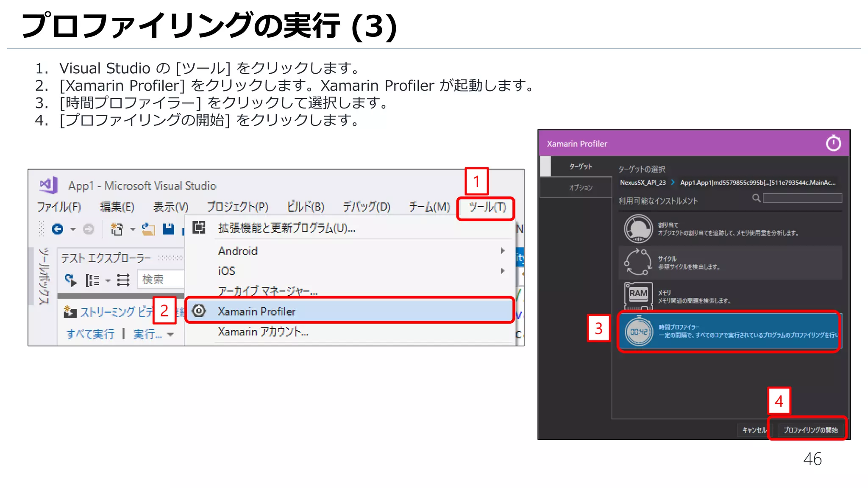Click the stopwatch icon in the Xamarin Profiler header
This screenshot has height=488, width=868.
[833, 143]
